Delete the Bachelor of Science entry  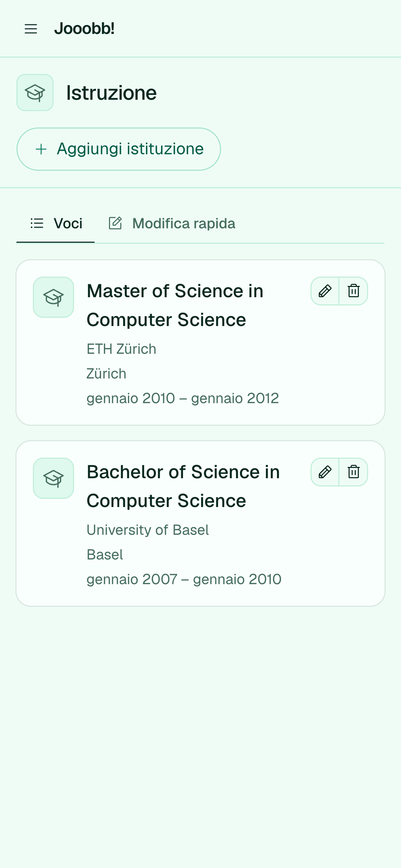(353, 472)
